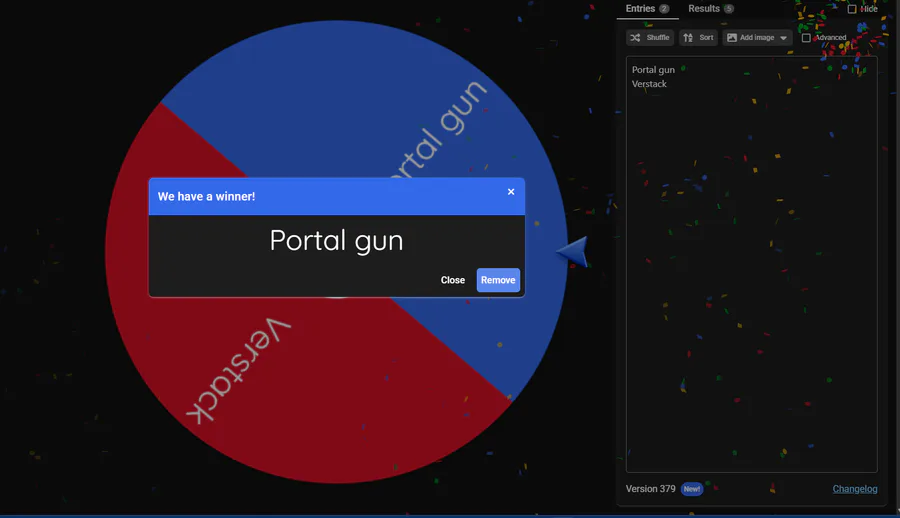Open the Changelog link
The height and width of the screenshot is (518, 900).
coord(855,489)
